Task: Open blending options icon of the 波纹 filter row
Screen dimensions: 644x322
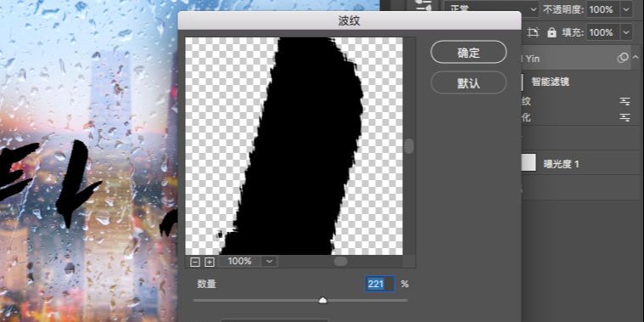Action: (624, 101)
